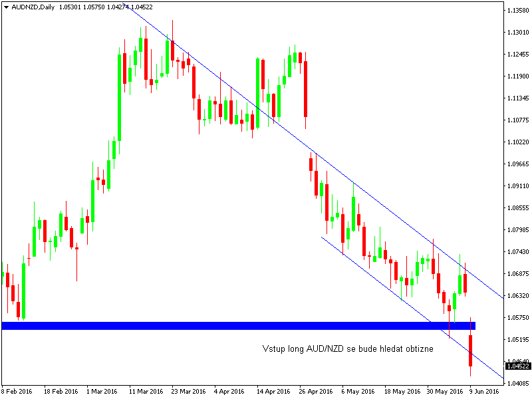Click the current price label 1.04522
The height and width of the screenshot is (399, 532).
click(518, 366)
